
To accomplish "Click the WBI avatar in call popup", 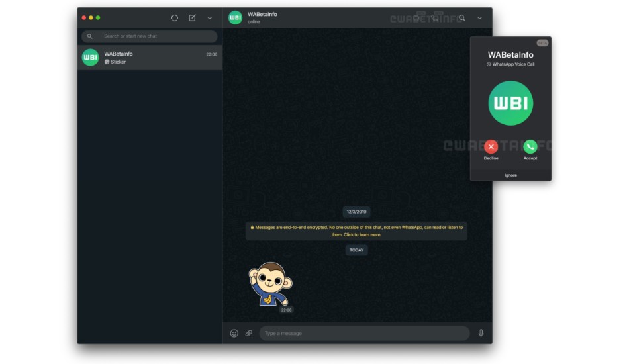I will [x=510, y=103].
